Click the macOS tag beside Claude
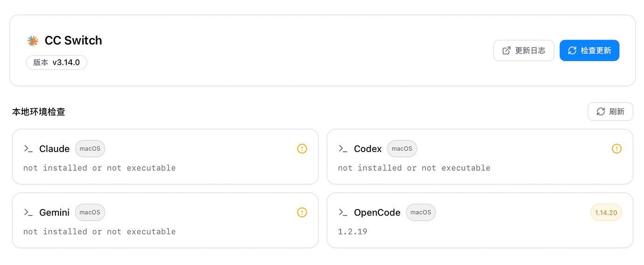The image size is (644, 265). point(90,149)
